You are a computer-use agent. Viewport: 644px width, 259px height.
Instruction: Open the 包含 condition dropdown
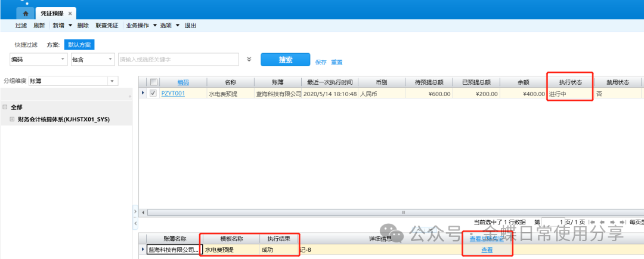click(110, 60)
